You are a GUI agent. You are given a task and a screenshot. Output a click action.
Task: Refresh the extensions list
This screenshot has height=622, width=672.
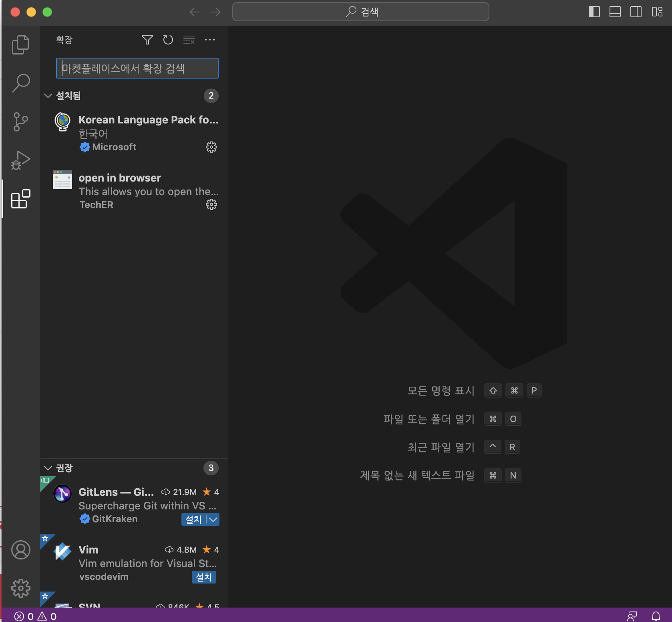(x=168, y=40)
